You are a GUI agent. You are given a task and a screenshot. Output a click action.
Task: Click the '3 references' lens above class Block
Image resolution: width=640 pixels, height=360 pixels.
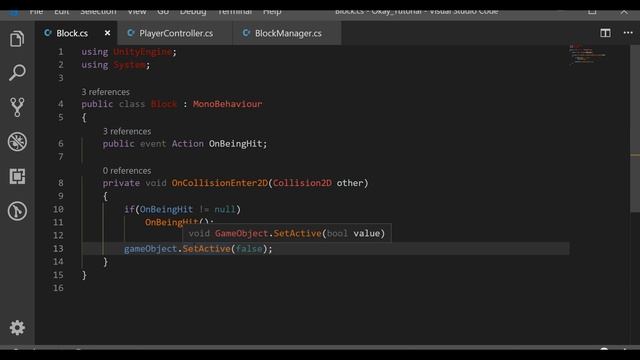[x=105, y=92]
